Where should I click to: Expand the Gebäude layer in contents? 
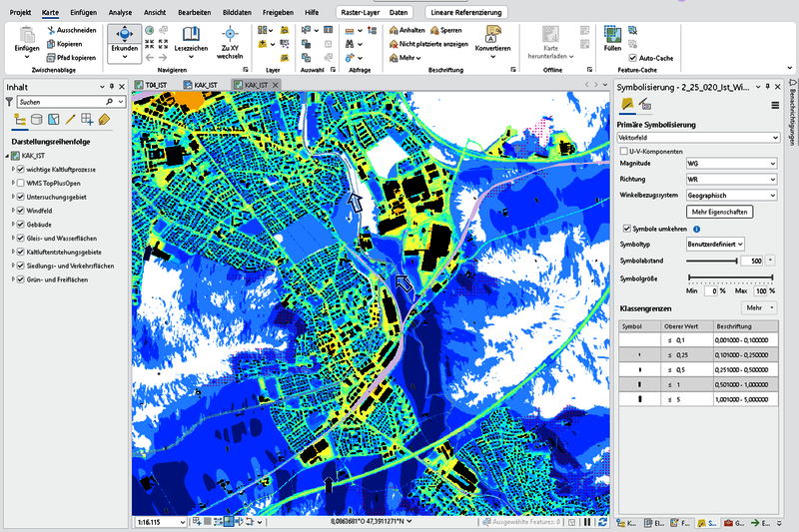point(13,224)
